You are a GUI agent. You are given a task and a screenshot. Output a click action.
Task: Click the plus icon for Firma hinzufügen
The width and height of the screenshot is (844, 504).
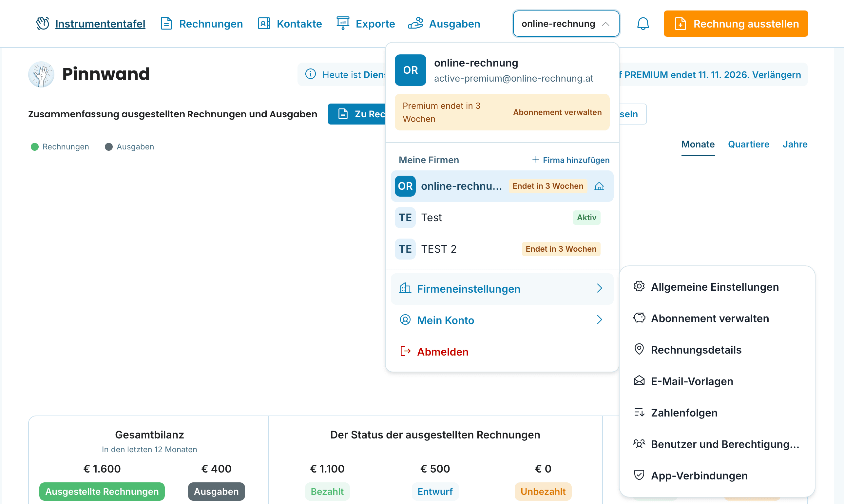pos(536,160)
